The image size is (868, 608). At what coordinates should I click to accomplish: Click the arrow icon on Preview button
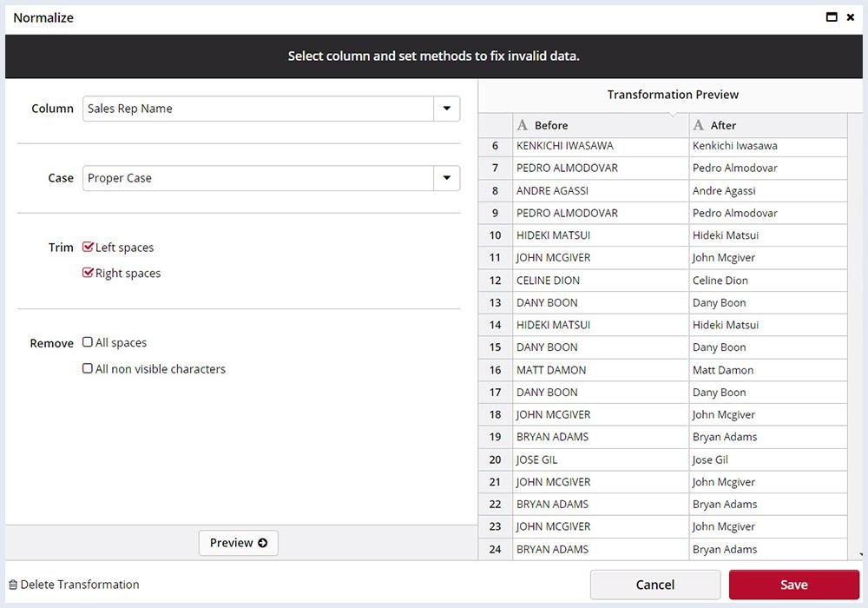click(x=262, y=543)
